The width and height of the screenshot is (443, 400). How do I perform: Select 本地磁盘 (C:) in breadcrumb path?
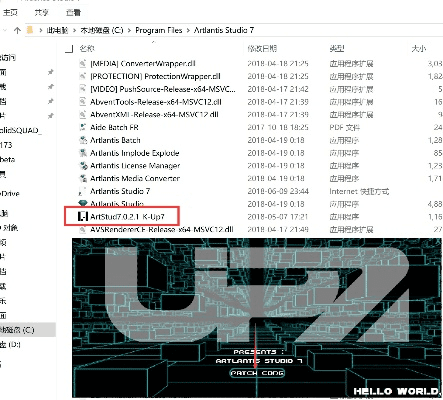[102, 30]
